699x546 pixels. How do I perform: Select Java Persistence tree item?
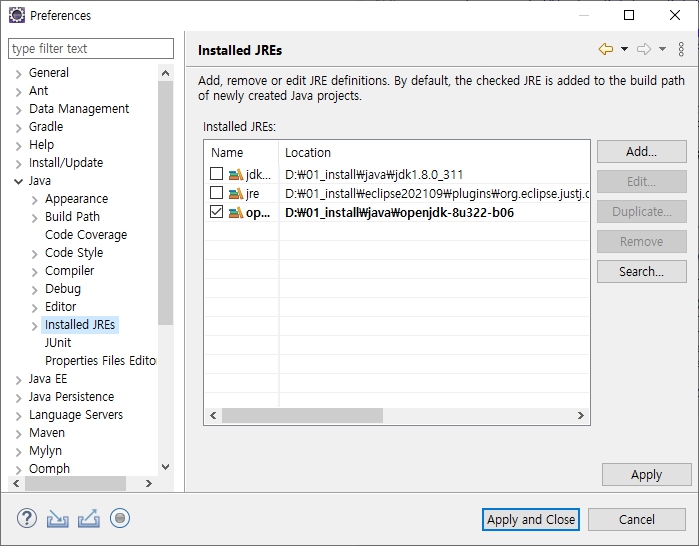[71, 396]
